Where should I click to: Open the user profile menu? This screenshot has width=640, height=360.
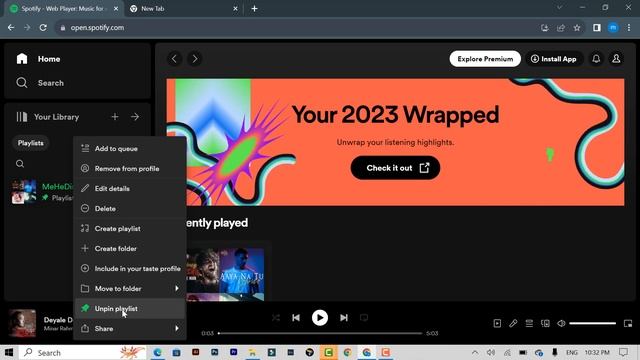(616, 59)
